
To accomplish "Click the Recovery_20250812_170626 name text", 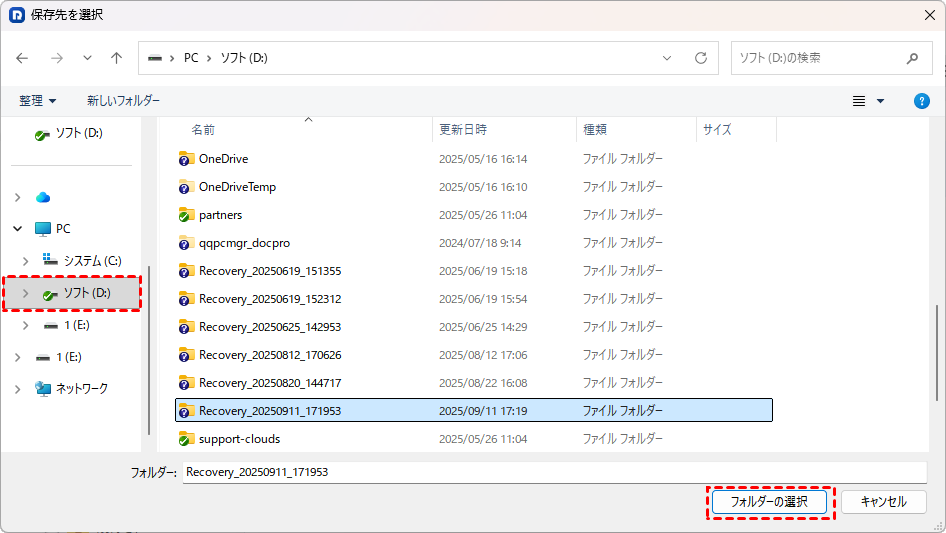I will (270, 355).
